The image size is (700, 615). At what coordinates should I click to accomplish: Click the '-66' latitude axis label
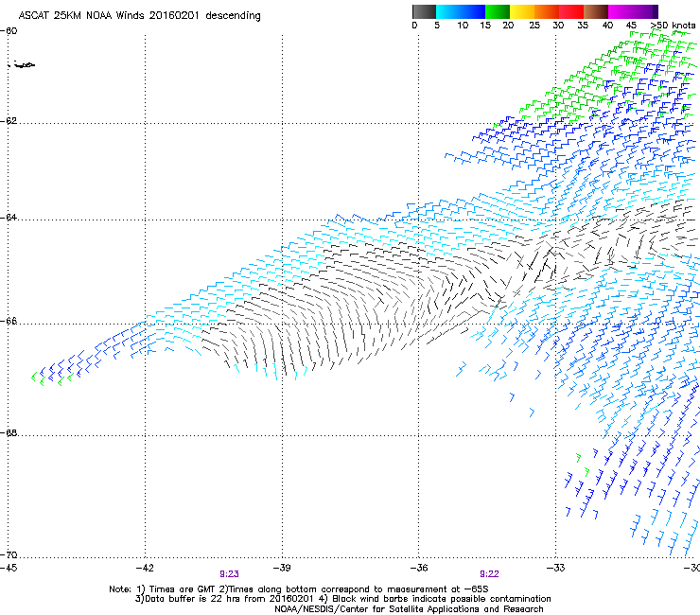pyautogui.click(x=9, y=322)
